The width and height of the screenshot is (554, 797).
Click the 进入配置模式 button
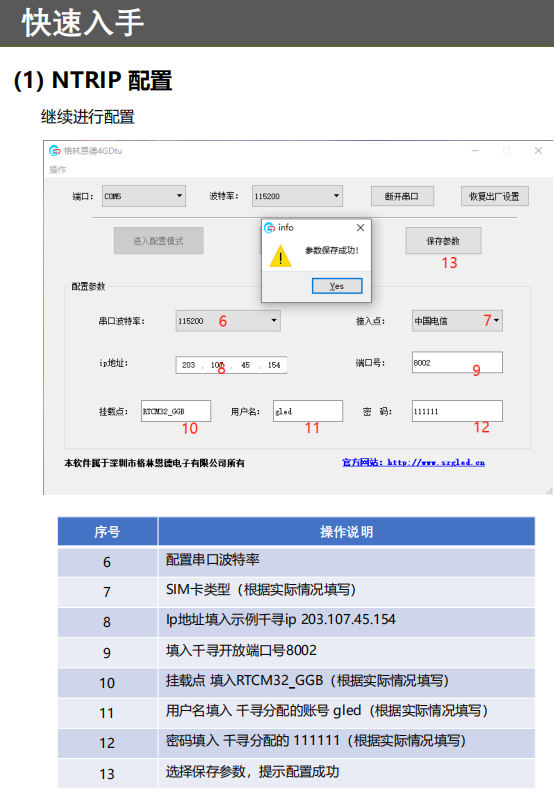click(159, 240)
